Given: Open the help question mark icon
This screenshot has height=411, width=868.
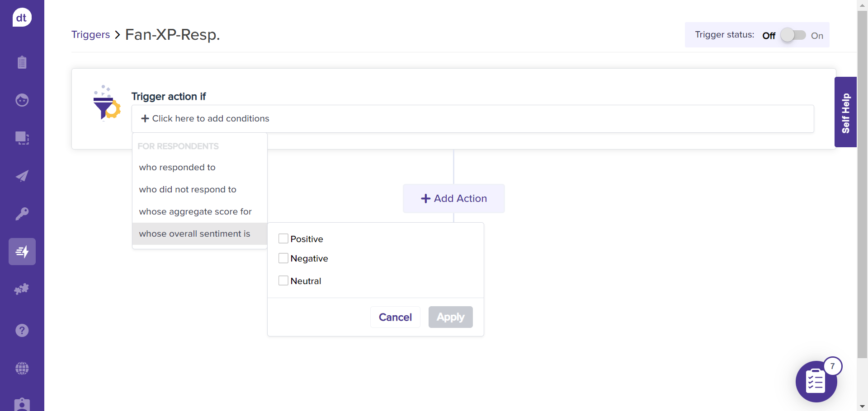Looking at the screenshot, I should tap(22, 331).
